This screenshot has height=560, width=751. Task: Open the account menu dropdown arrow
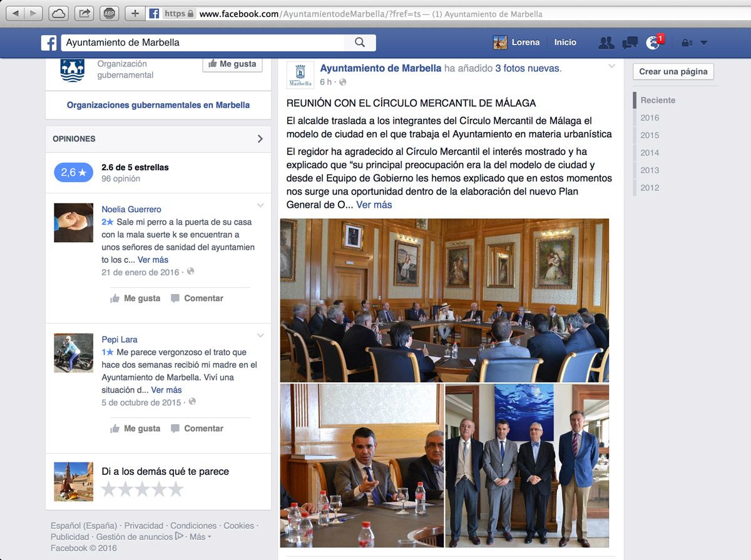point(703,43)
